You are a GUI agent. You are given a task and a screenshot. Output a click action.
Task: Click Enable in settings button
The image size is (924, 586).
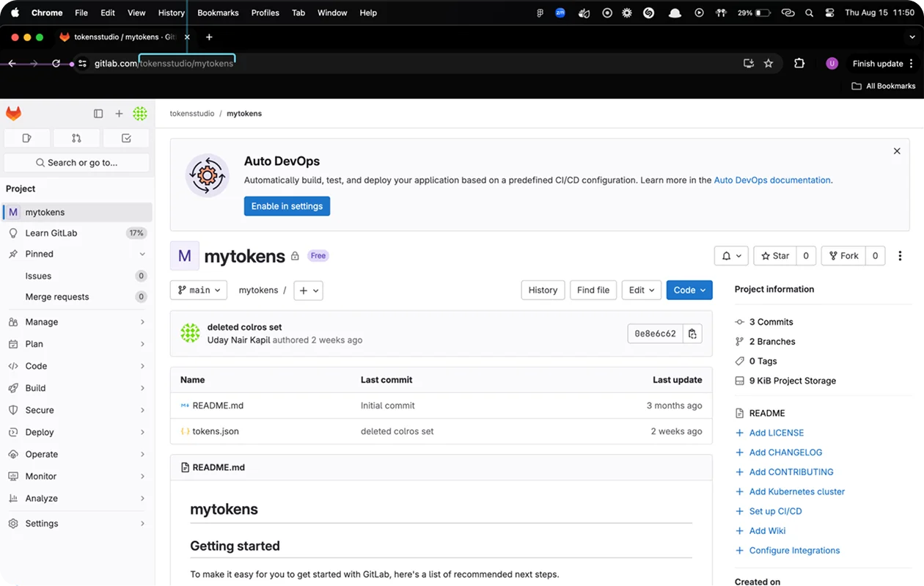tap(287, 206)
